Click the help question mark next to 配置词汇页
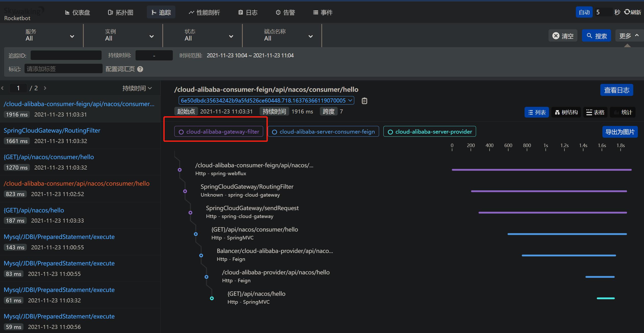The image size is (644, 333). (140, 69)
